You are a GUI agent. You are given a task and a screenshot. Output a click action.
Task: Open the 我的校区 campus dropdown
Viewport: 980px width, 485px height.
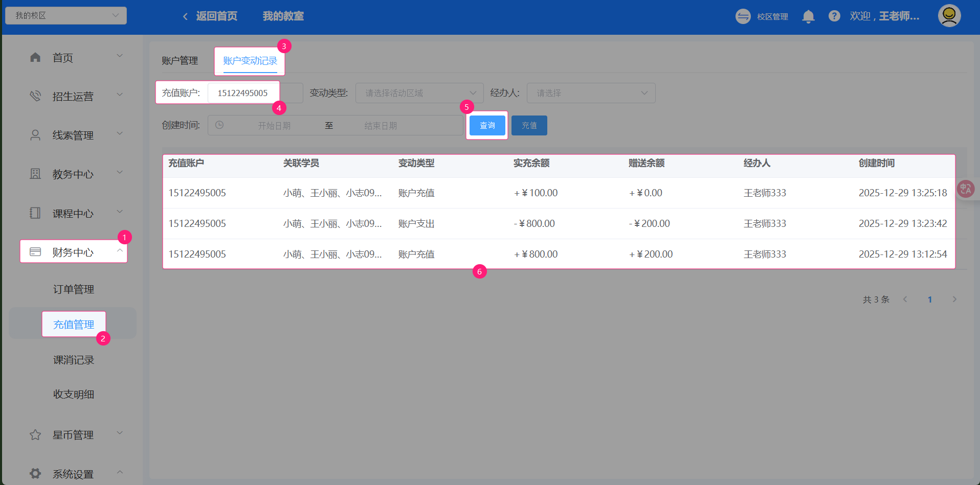(66, 15)
